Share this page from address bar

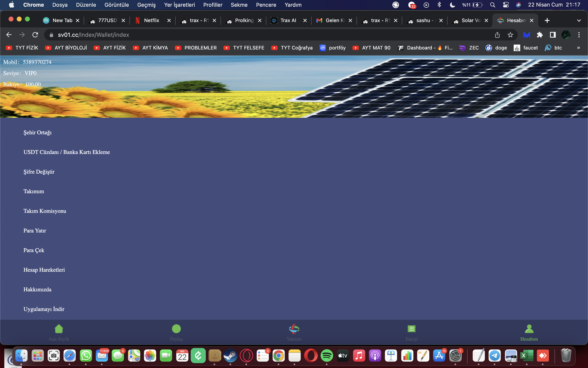[x=497, y=35]
